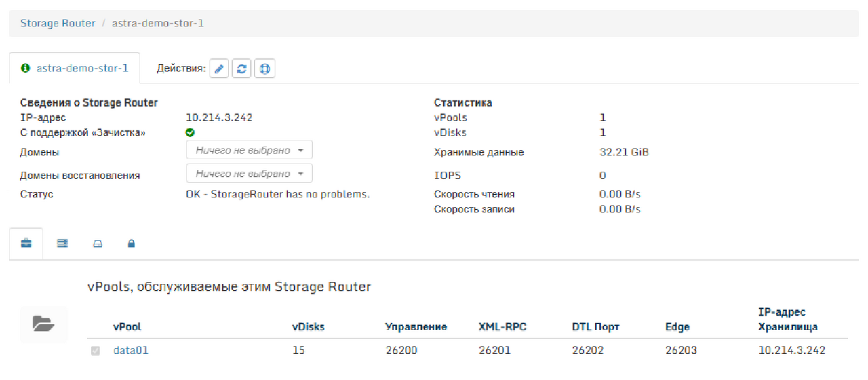Click the lifebuoy support action icon
The image size is (868, 380).
264,69
